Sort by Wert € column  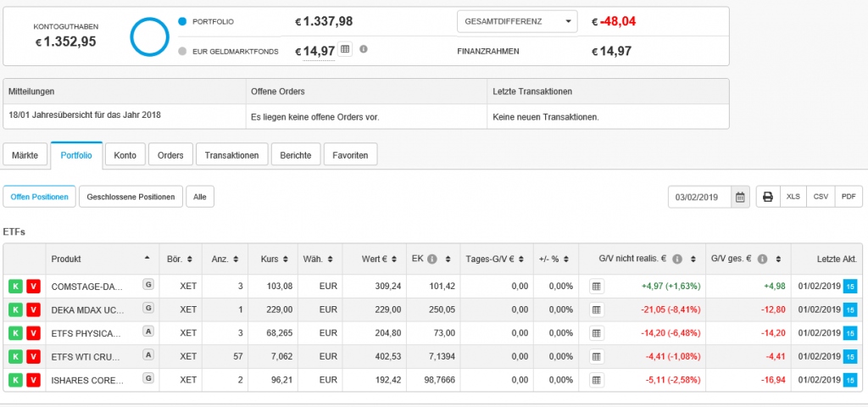pyautogui.click(x=373, y=259)
